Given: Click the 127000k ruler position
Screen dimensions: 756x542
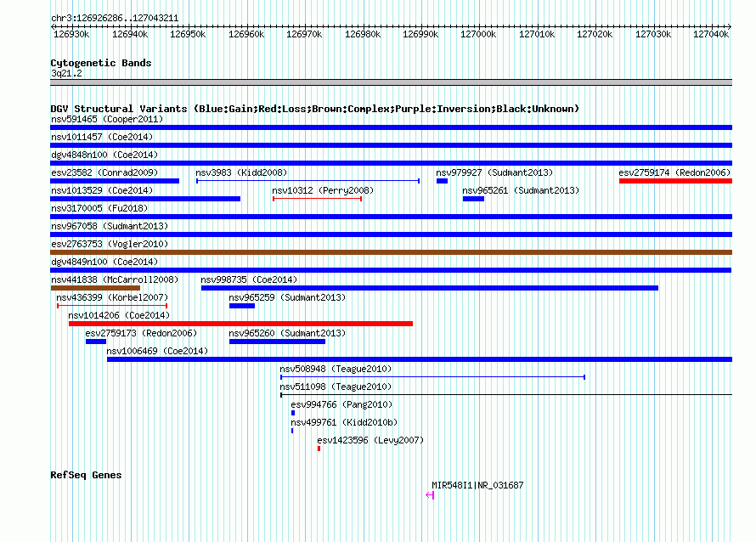Looking at the screenshot, I should (x=478, y=34).
